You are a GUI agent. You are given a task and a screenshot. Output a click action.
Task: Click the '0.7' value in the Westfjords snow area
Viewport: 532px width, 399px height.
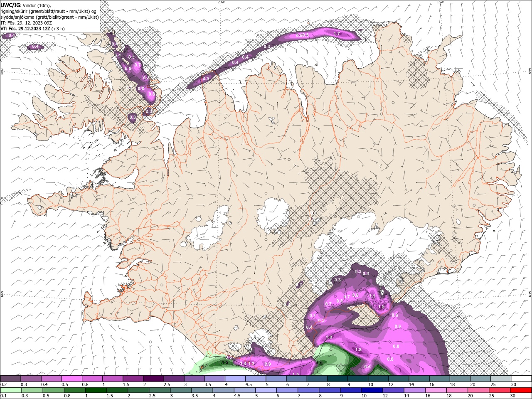(138, 65)
